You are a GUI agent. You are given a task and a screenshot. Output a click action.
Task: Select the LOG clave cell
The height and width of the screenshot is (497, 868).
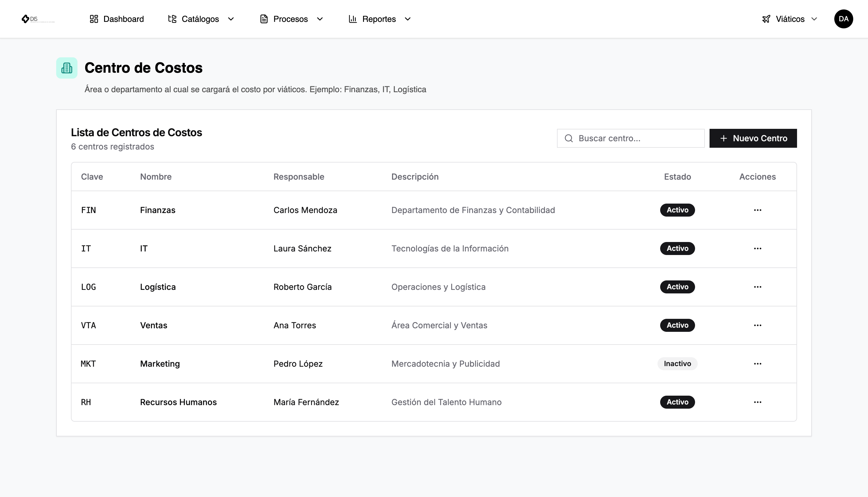point(88,287)
